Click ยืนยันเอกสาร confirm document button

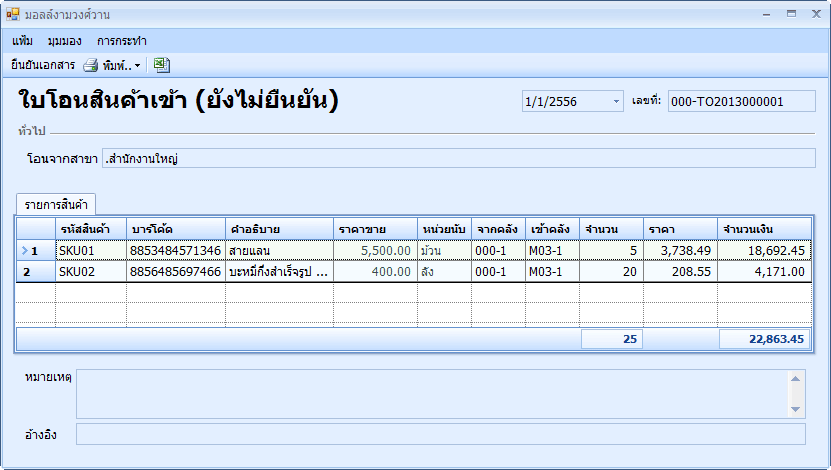pyautogui.click(x=43, y=65)
